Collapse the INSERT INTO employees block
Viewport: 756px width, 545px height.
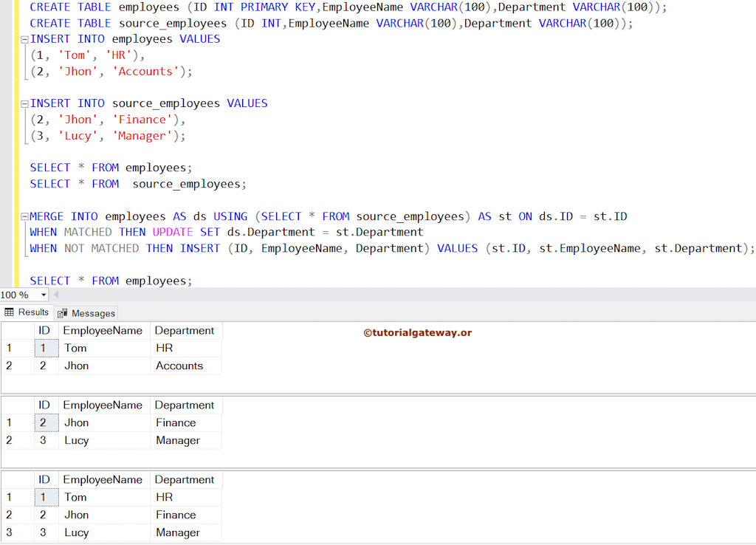(24, 39)
